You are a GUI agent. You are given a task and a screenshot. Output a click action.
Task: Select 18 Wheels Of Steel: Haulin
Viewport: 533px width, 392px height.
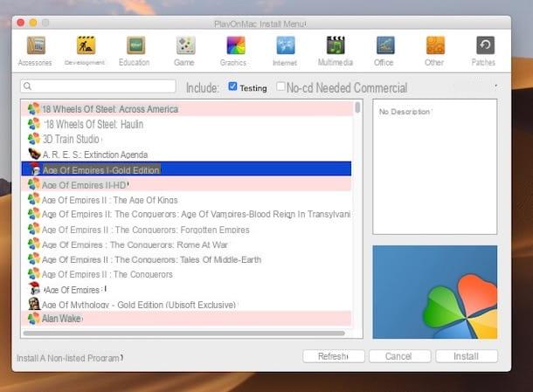tap(186, 124)
